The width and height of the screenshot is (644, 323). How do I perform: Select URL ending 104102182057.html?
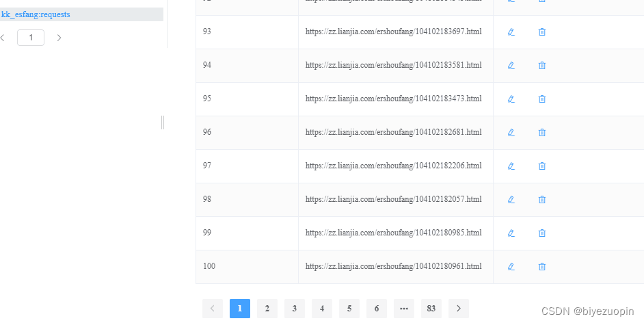pos(394,199)
